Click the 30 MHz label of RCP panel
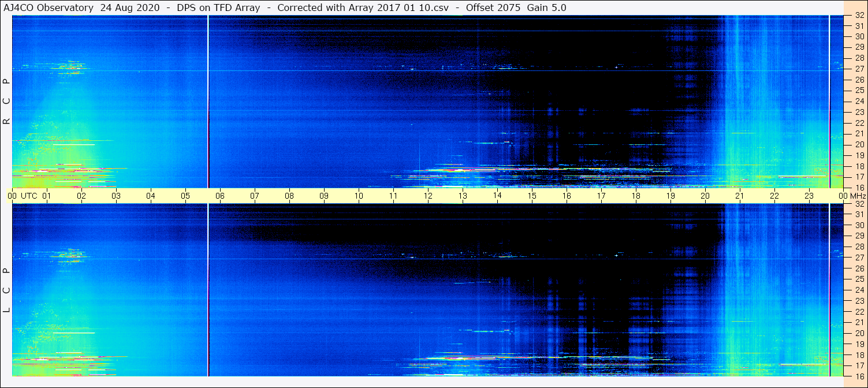The image size is (868, 388). [859, 36]
